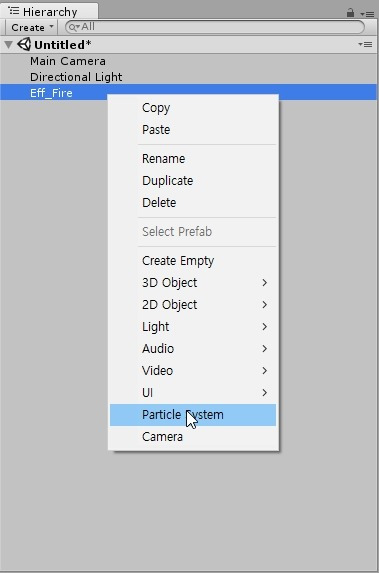Collapse the Untitled scene foldout triangle
This screenshot has height=573, width=379.
point(8,45)
